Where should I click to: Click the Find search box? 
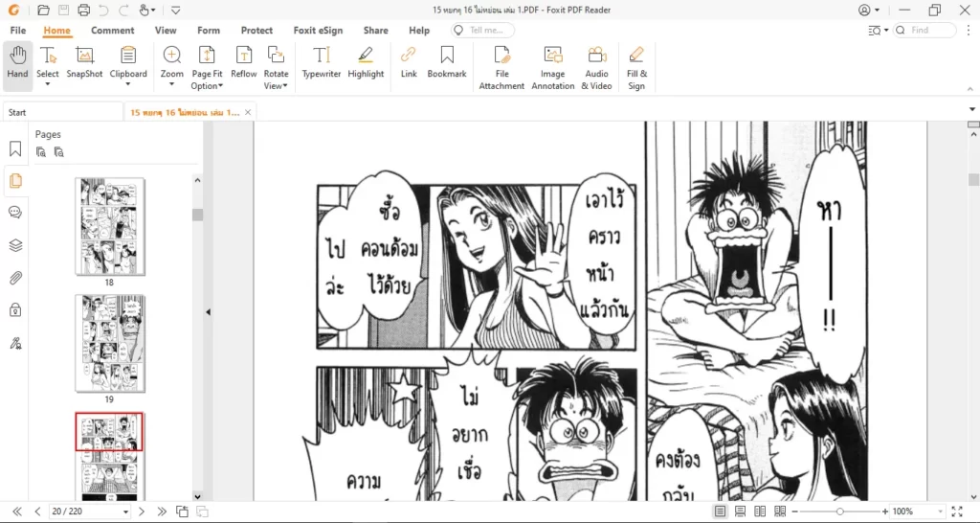(925, 30)
